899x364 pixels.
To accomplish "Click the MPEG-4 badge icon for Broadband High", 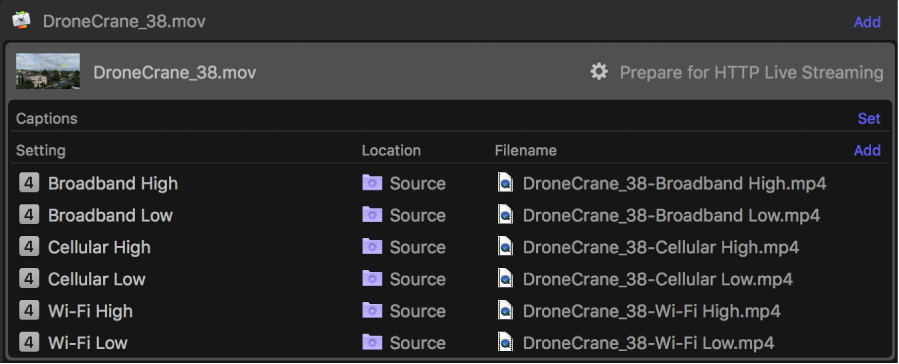I will (x=29, y=183).
